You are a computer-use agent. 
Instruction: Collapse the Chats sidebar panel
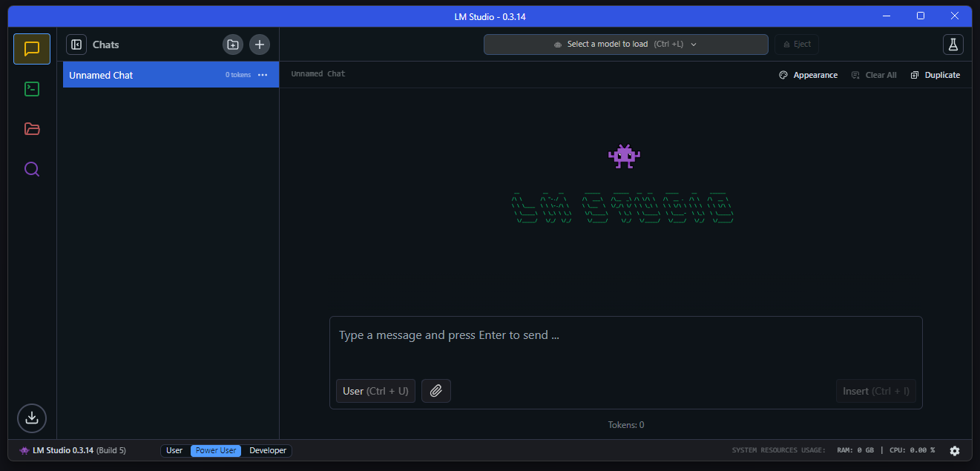click(x=76, y=45)
